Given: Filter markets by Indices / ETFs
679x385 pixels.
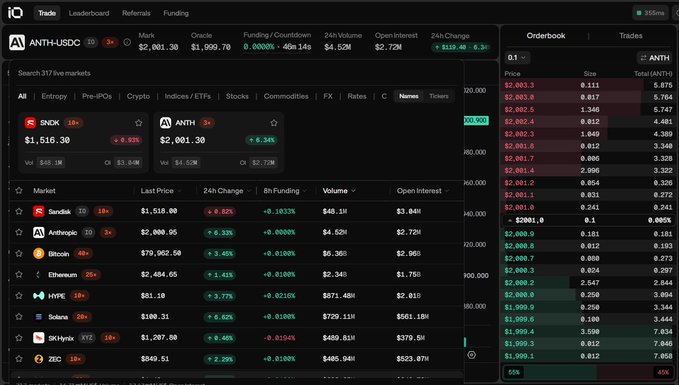Looking at the screenshot, I should [188, 96].
